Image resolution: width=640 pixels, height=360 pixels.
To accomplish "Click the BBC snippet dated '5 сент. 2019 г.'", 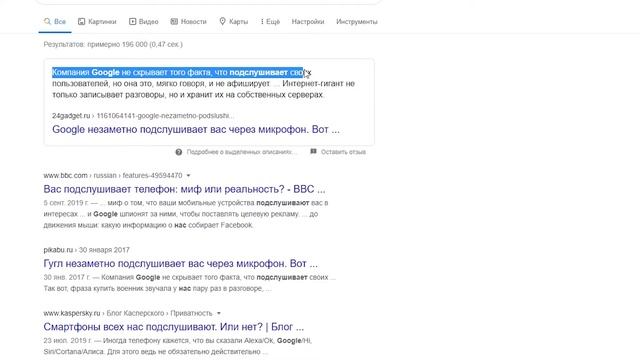I will pos(186,214).
